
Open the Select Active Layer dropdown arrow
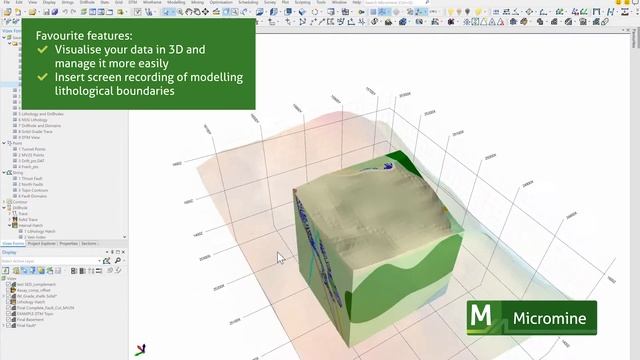point(99,261)
